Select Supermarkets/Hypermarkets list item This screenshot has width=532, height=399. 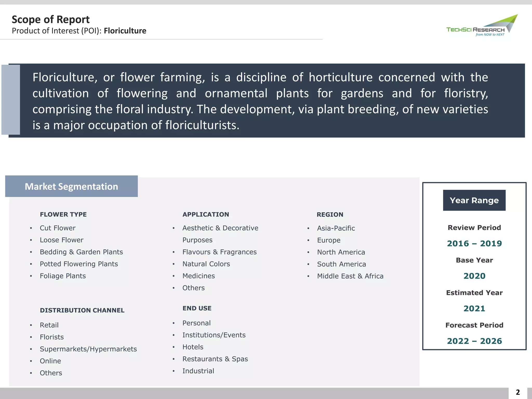tap(88, 349)
